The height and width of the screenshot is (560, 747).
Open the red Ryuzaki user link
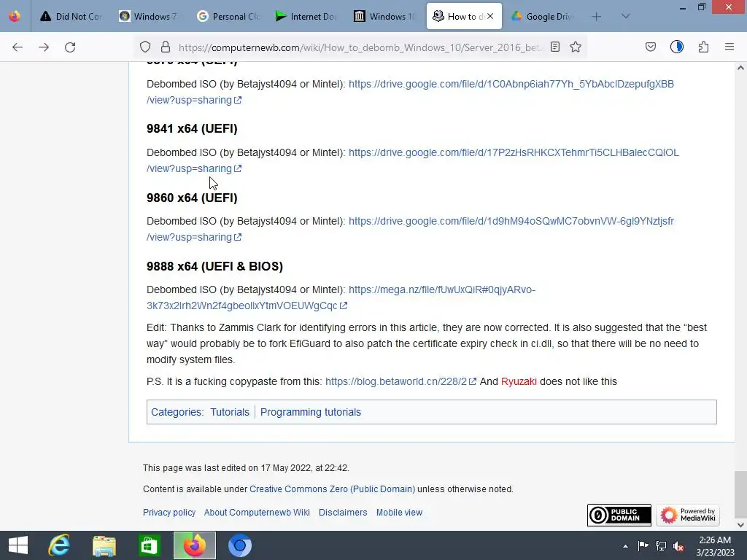(x=519, y=382)
